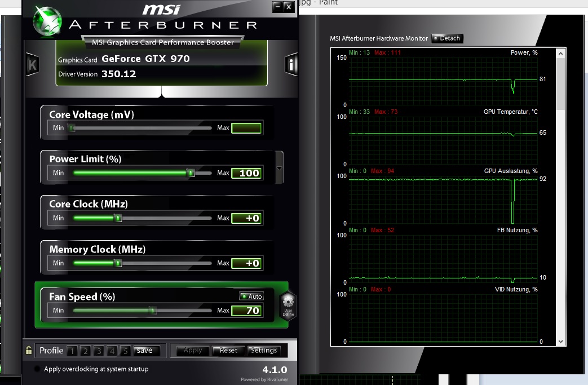588x385 pixels.
Task: Click the Power Limit value field showing 100
Action: click(246, 173)
